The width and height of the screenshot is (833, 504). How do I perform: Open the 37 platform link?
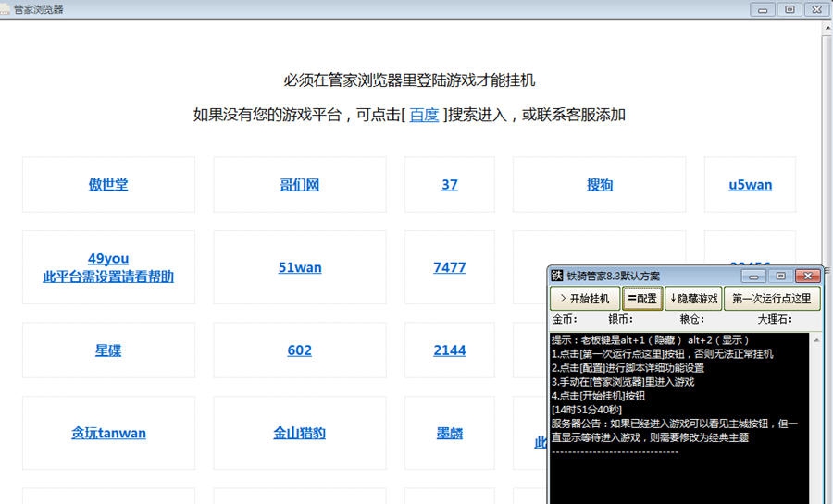click(x=450, y=185)
